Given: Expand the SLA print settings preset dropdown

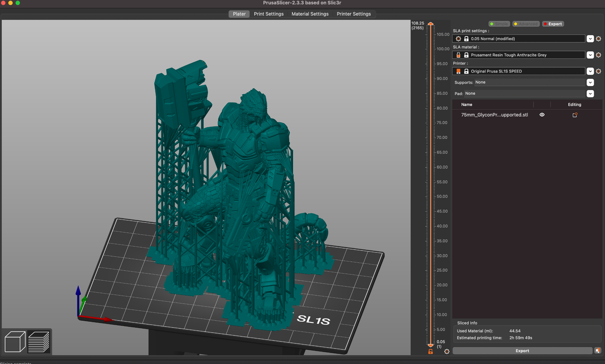Looking at the screenshot, I should [590, 39].
